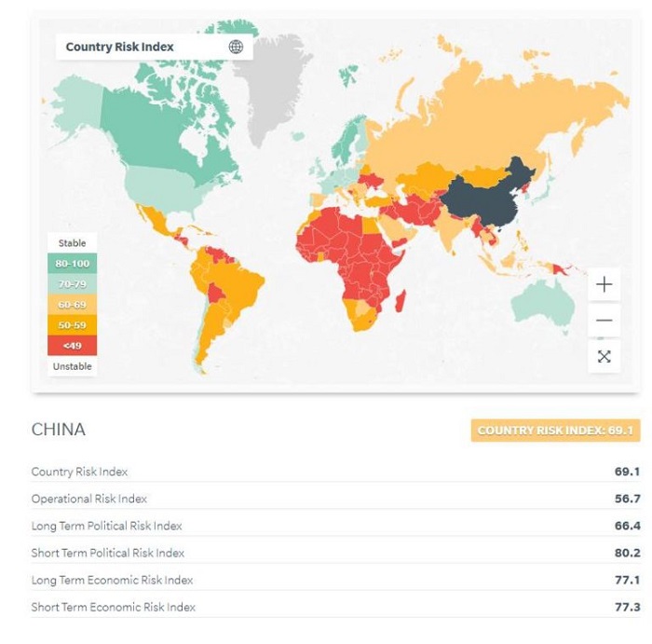The image size is (652, 644).
Task: Select the Long Term Economic Risk Index row
Action: [x=335, y=580]
